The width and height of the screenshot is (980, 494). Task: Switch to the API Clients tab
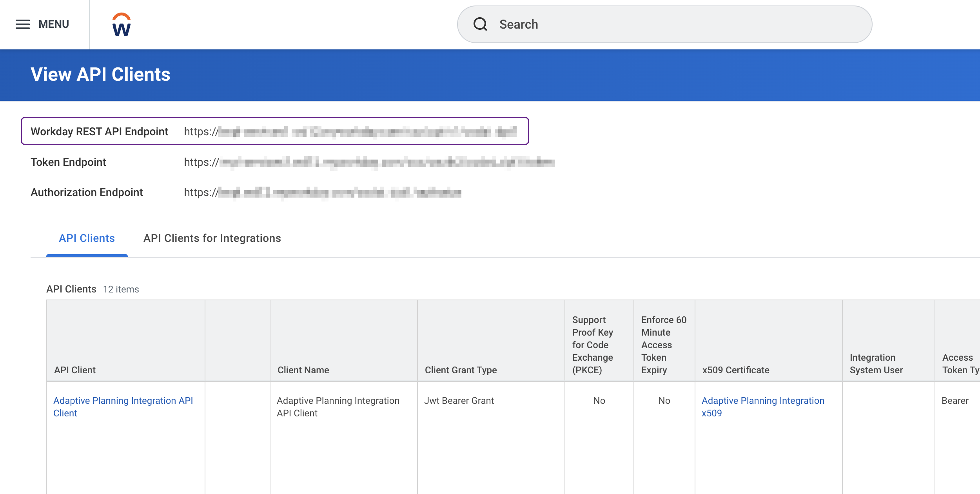[87, 238]
